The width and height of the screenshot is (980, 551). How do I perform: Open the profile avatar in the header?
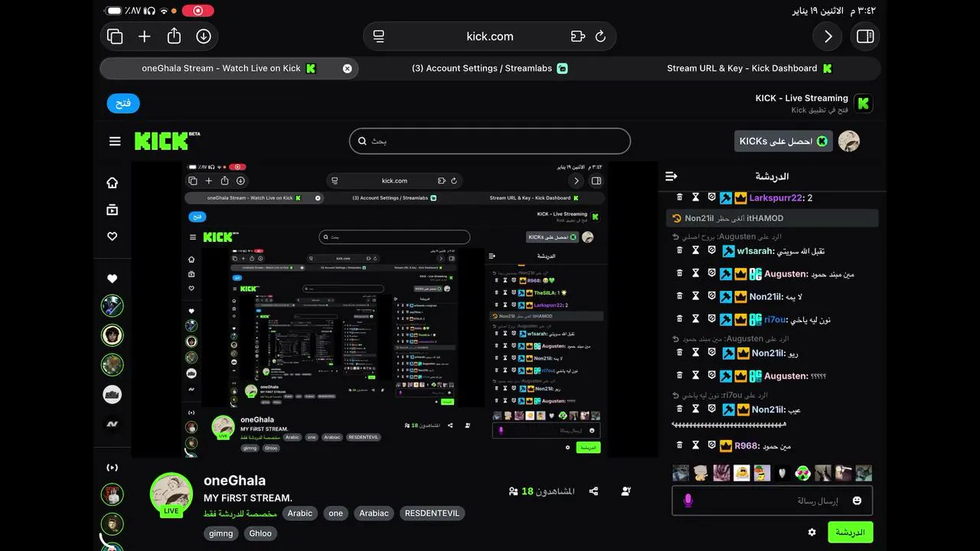(x=849, y=141)
